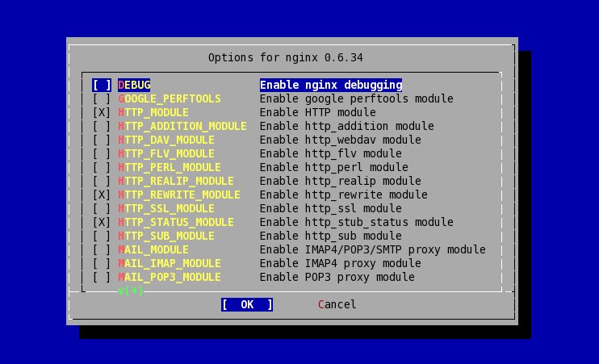Select the MAIL_IMAP_MODULE label
Viewport: 599px width, 364px height.
(x=170, y=264)
